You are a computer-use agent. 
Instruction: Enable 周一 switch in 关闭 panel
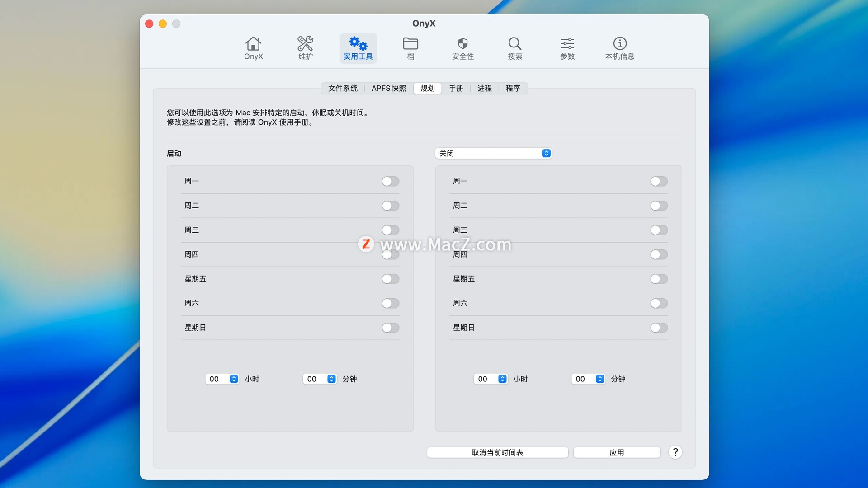pyautogui.click(x=659, y=181)
